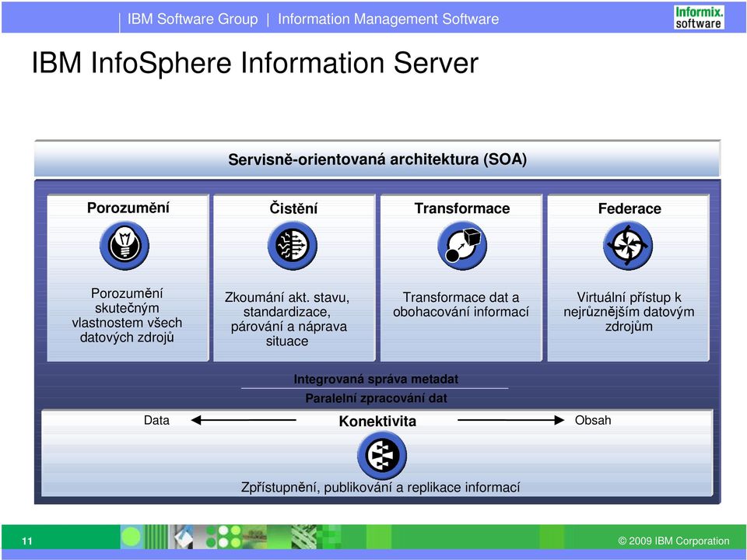This screenshot has height=560, width=747.
Task: Click the cube transform icon under Transformace
Action: 462,246
